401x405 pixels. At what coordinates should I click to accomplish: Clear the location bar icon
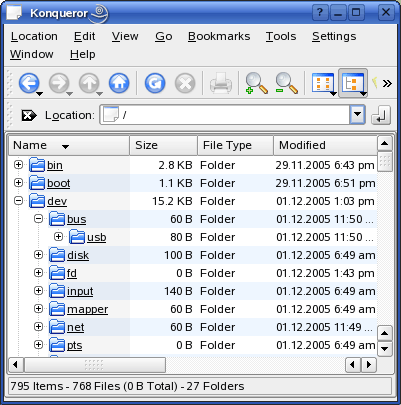[x=29, y=115]
